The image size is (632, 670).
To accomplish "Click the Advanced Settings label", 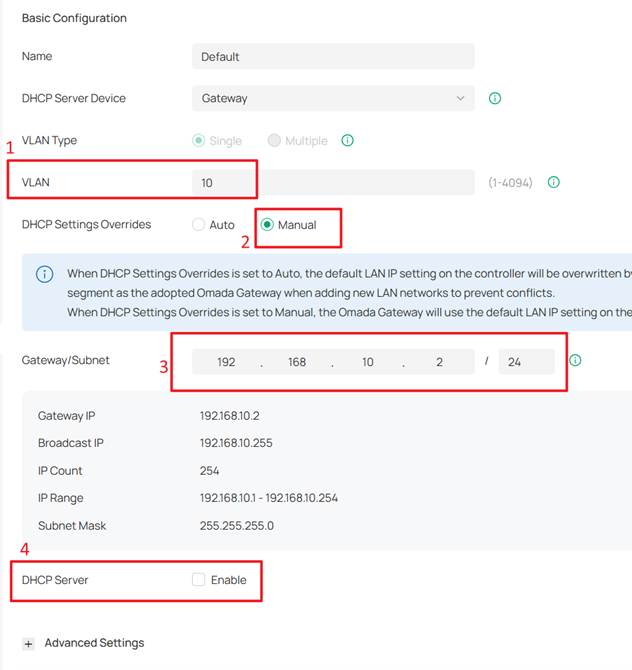I will [94, 643].
